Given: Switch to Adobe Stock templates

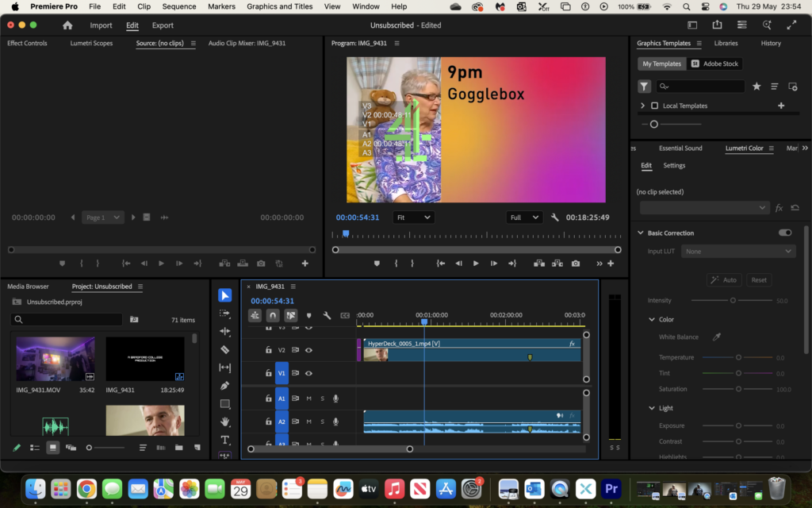Looking at the screenshot, I should point(715,63).
